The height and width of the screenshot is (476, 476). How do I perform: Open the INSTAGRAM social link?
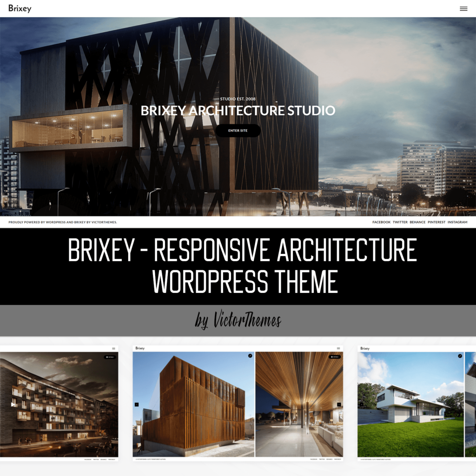(x=457, y=222)
